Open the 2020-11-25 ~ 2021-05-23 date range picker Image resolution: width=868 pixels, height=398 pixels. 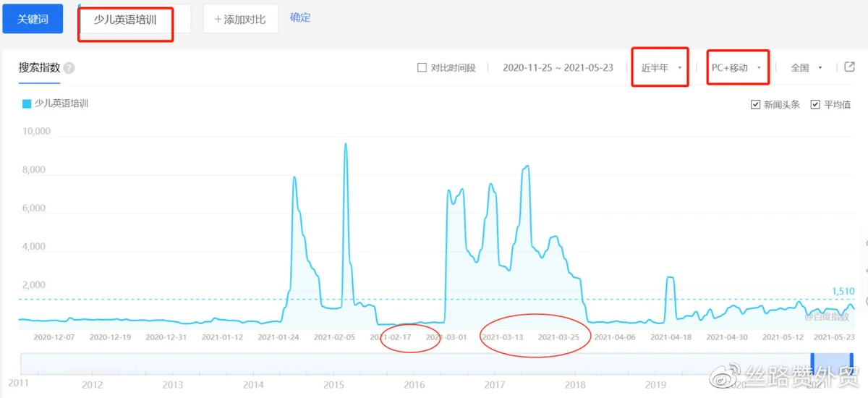point(558,68)
